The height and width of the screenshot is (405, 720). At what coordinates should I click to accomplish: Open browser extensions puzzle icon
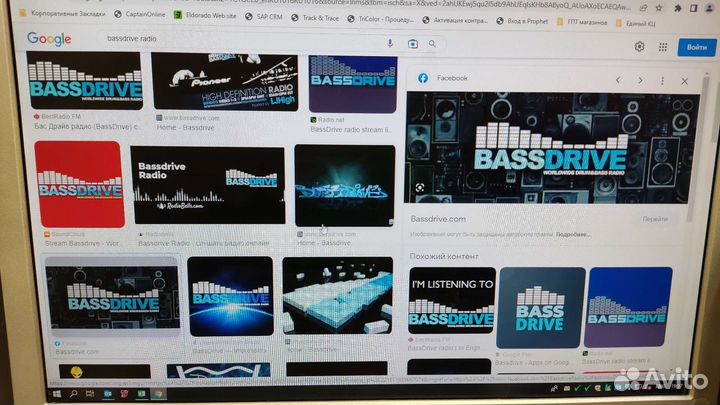coord(677,8)
